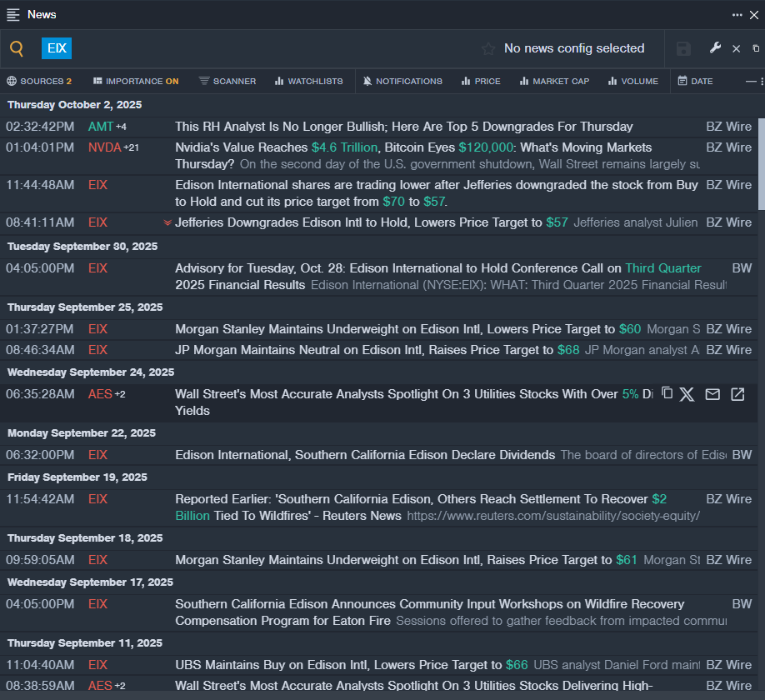Click the EIX search tag field

(57, 48)
